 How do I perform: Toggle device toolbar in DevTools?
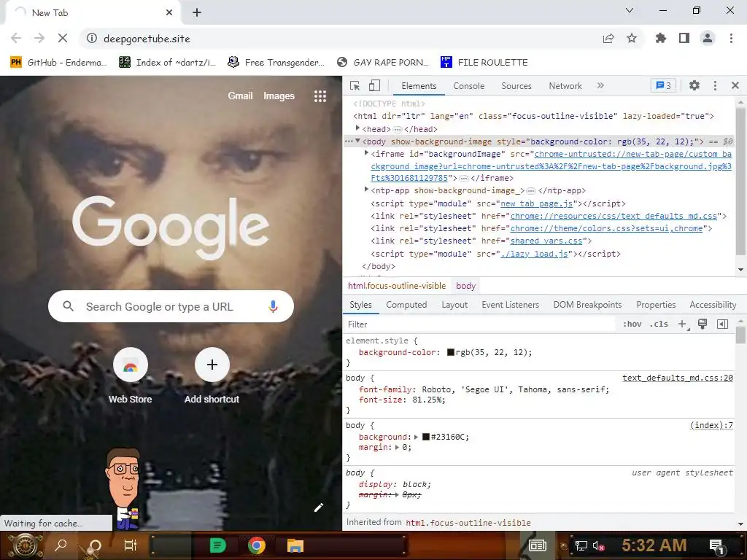pos(374,86)
